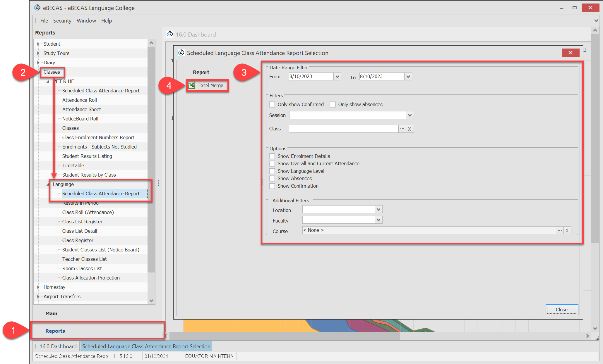Open the Reports navigation section
The width and height of the screenshot is (603, 364).
click(x=55, y=331)
